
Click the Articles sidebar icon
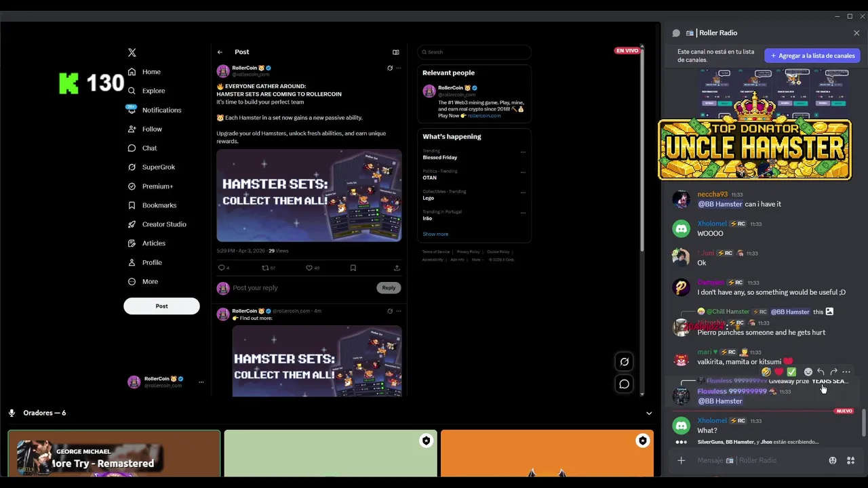pos(132,243)
